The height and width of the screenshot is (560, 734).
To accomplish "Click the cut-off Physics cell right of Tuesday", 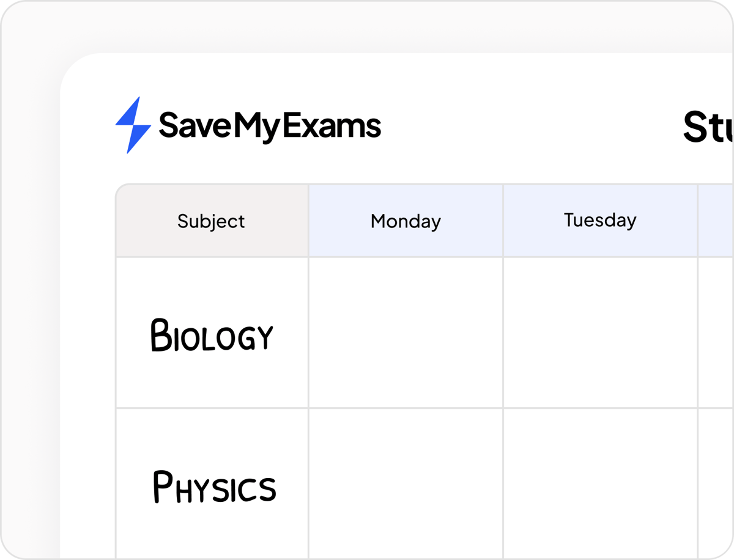I will click(716, 483).
